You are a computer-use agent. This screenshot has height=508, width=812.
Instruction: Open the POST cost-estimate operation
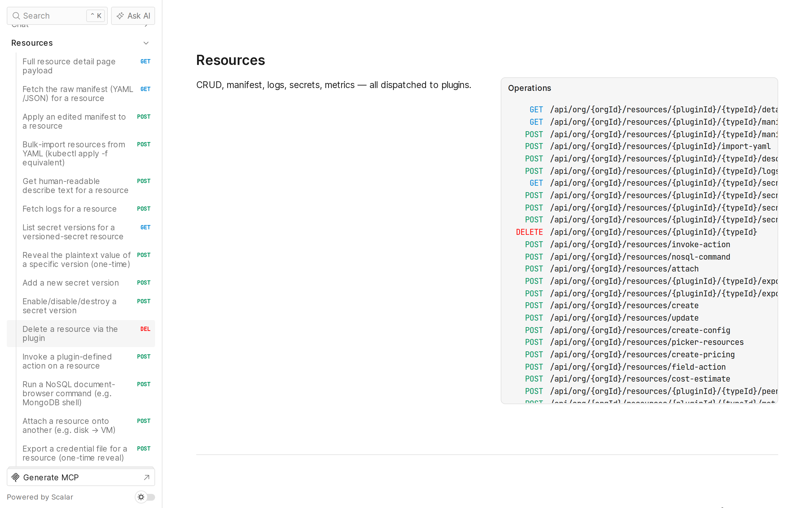627,379
